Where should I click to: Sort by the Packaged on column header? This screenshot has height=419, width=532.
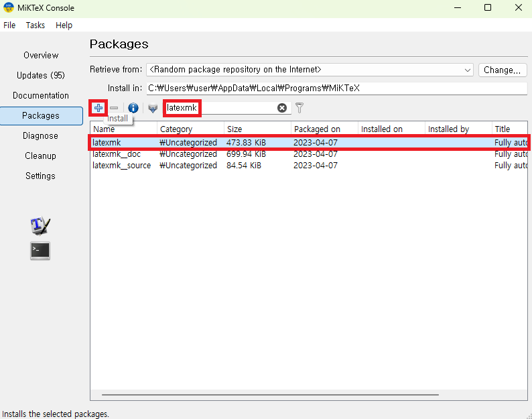coord(324,129)
